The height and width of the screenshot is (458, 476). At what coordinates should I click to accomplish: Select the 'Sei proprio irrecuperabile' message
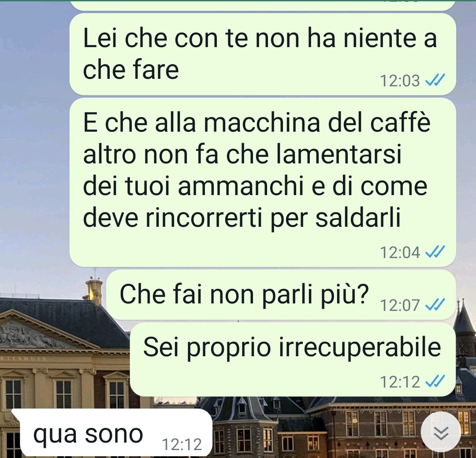coord(293,359)
